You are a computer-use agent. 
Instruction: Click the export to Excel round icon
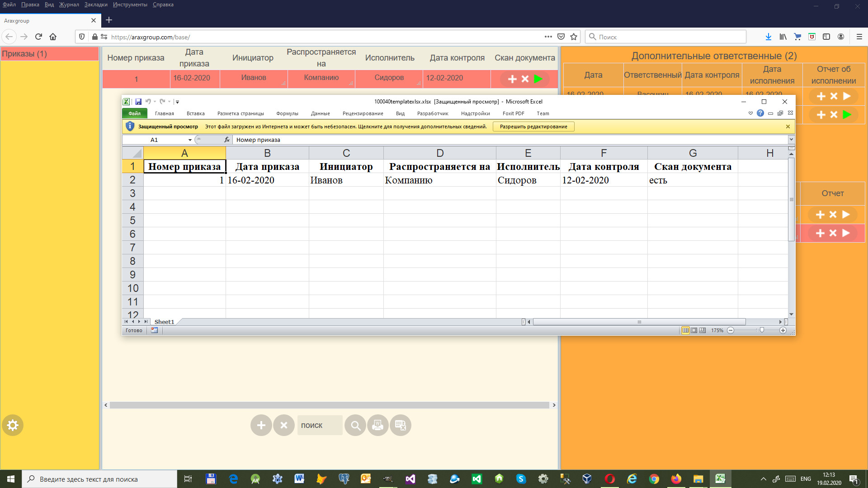pyautogui.click(x=400, y=425)
